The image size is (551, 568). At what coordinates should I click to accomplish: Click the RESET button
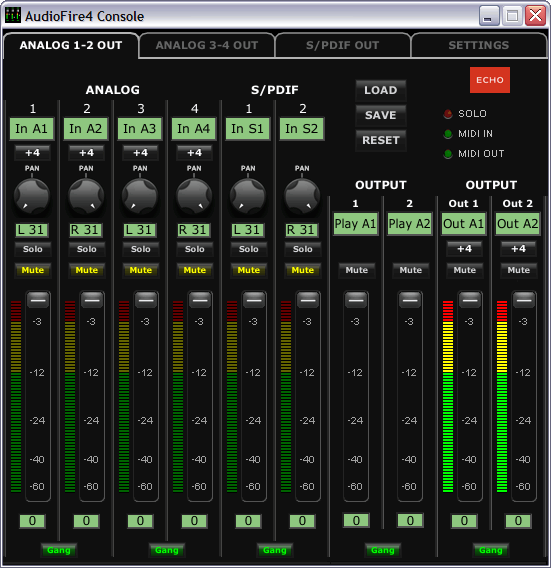tap(381, 140)
